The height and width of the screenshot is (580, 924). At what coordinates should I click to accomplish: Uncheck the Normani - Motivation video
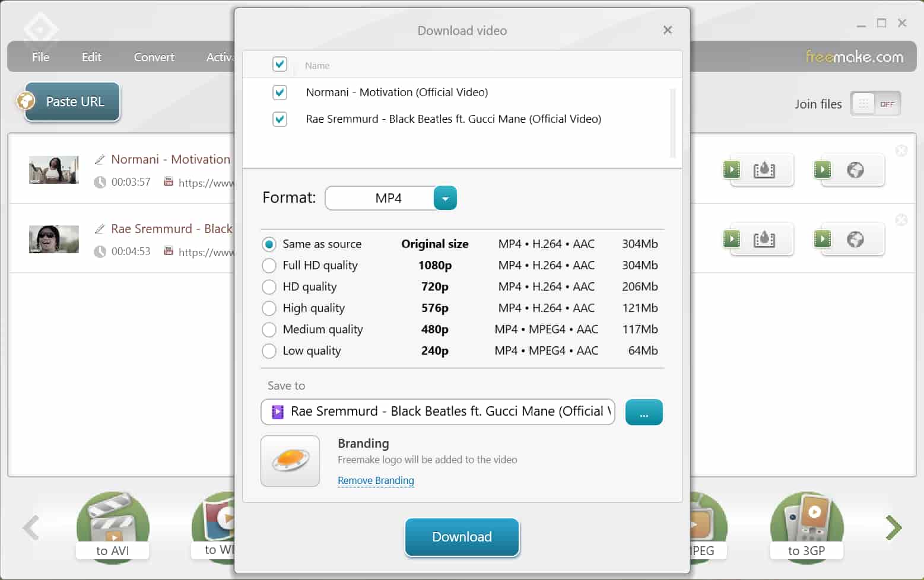tap(280, 93)
